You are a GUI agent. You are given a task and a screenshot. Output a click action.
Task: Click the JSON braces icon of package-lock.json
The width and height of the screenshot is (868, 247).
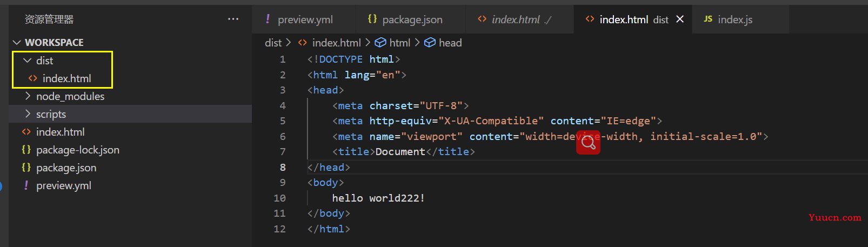(26, 150)
